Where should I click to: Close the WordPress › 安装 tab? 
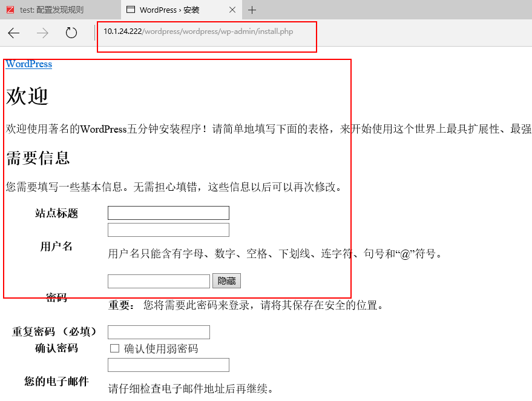coord(232,10)
